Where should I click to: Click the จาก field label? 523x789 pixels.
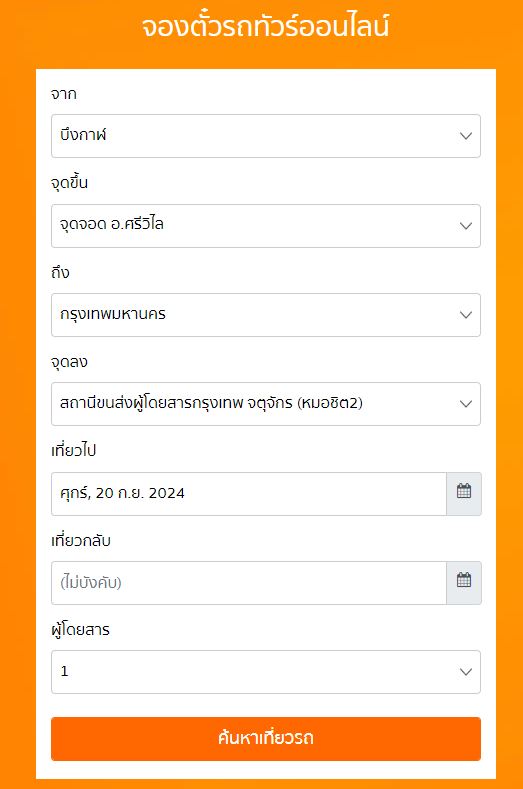(63, 94)
